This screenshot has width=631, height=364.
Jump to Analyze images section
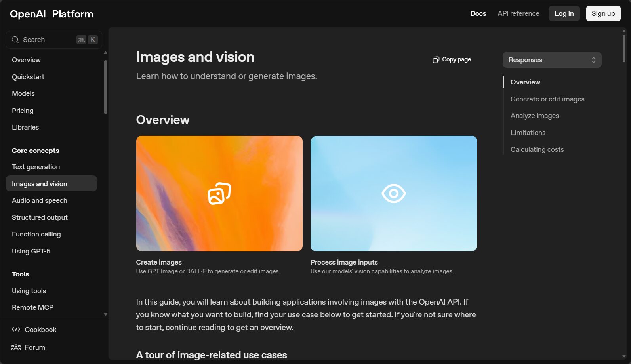click(x=535, y=116)
